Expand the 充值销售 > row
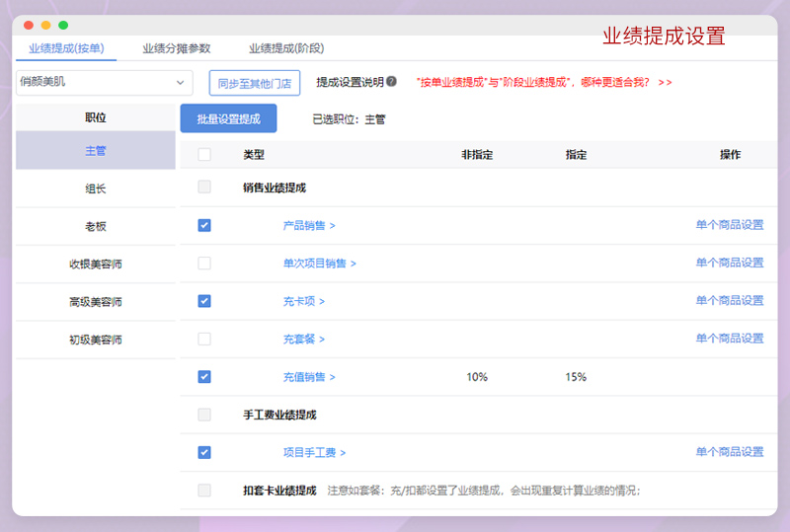 click(x=309, y=377)
